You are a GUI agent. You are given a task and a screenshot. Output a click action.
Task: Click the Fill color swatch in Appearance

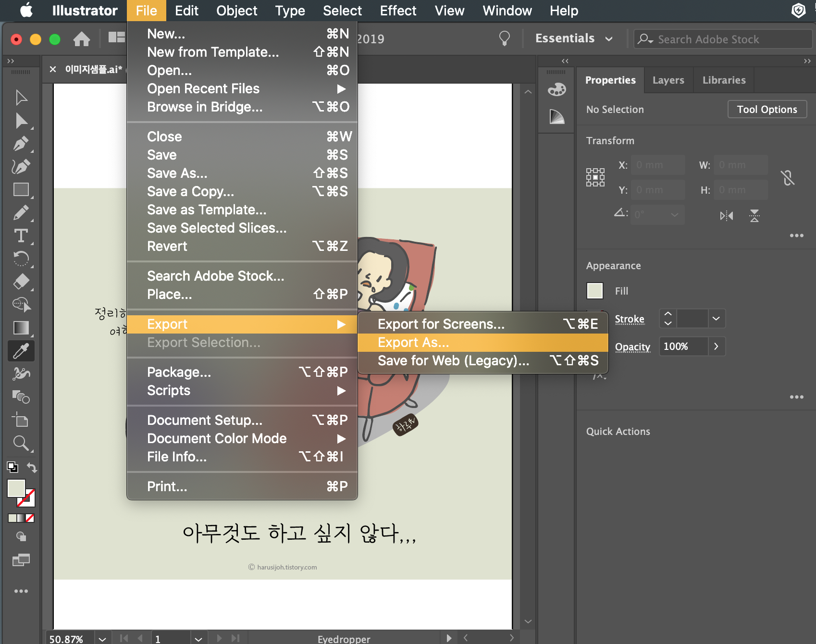[x=595, y=291]
